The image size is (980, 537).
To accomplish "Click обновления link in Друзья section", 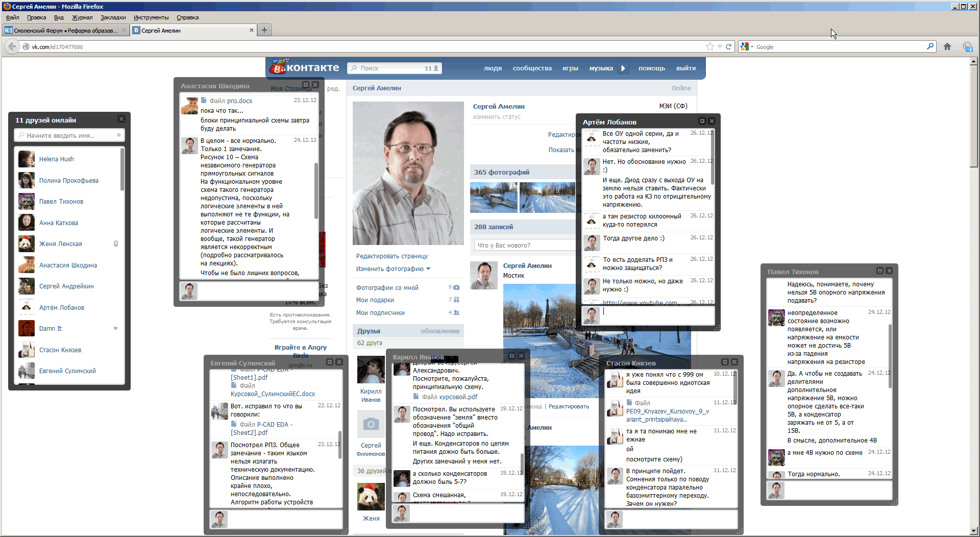I will click(x=439, y=331).
